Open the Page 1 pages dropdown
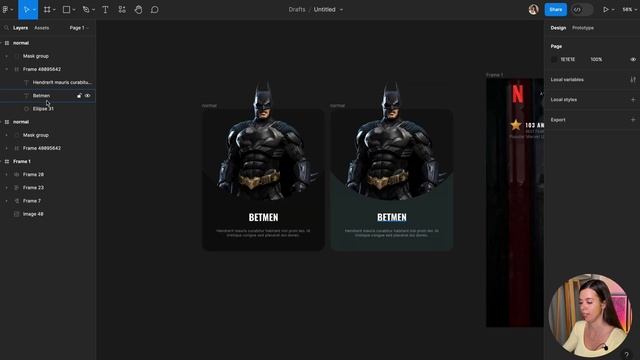This screenshot has height=360, width=640. [79, 28]
